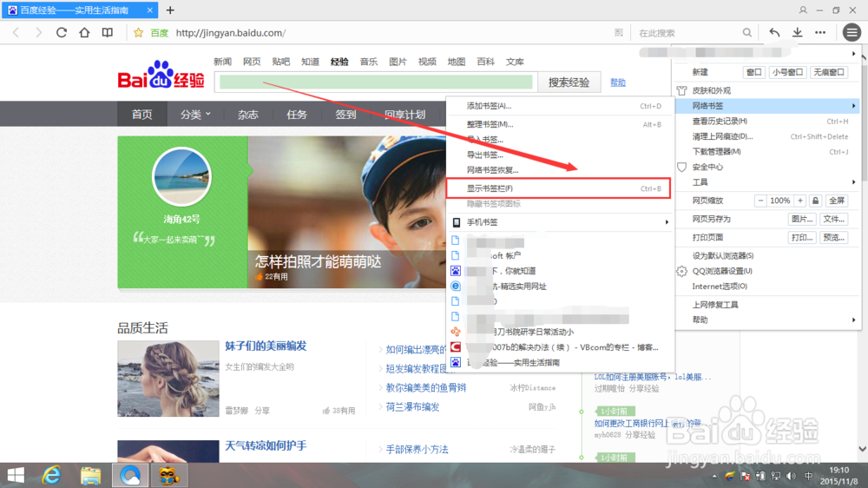Click the 帮助 link beside search

[x=618, y=82]
